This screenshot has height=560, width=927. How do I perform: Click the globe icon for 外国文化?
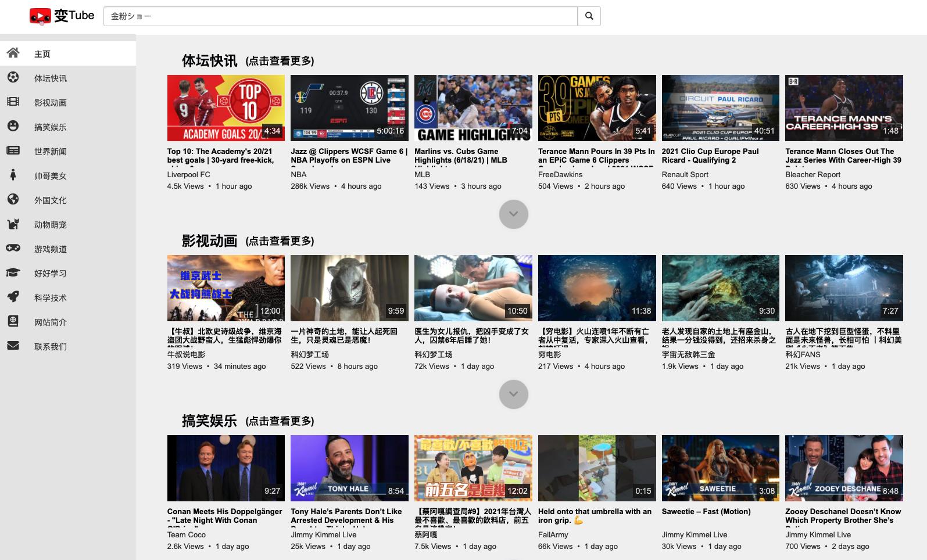click(13, 199)
